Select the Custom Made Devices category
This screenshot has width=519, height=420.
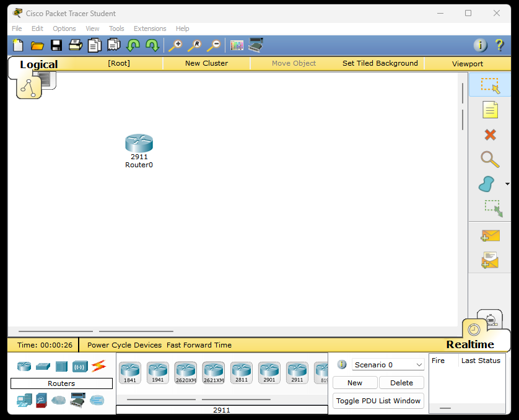coord(78,400)
